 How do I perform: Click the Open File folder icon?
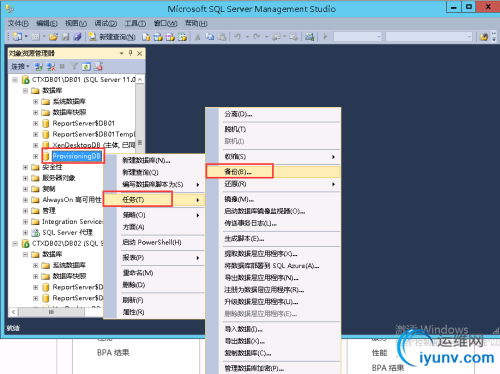53,37
